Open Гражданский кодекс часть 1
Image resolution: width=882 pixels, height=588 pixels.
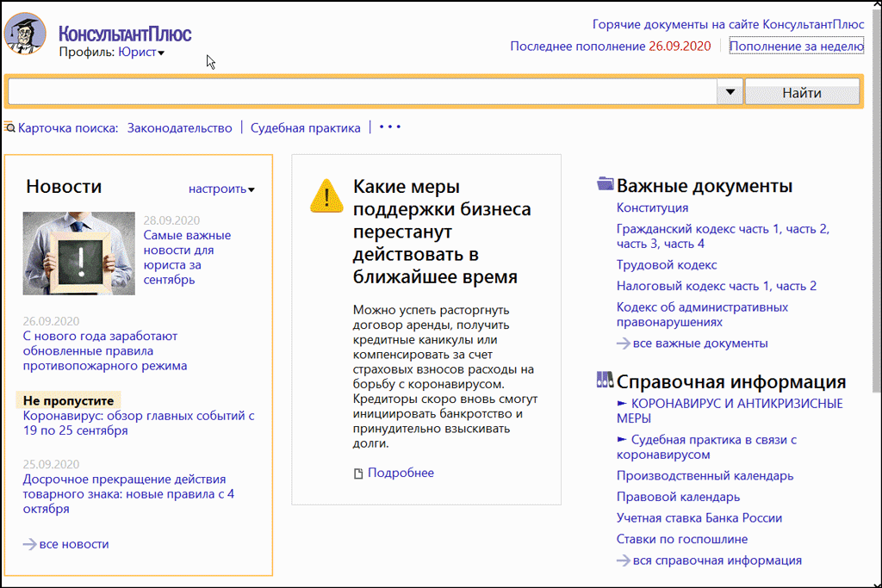[699, 229]
